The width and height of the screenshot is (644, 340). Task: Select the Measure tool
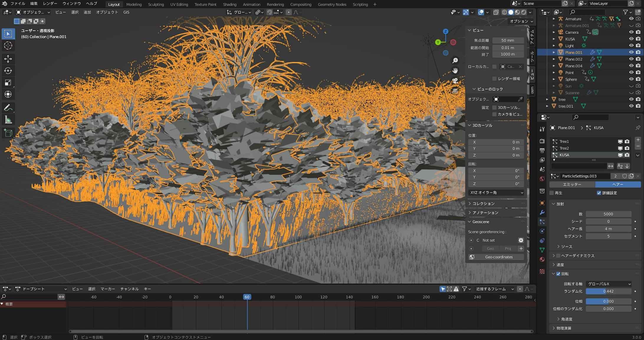pyautogui.click(x=8, y=120)
